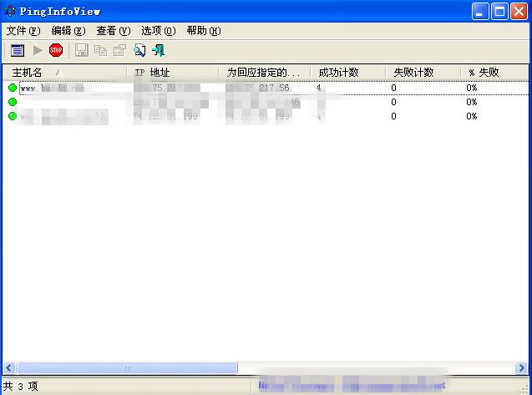Close the PingInfoView window
The width and height of the screenshot is (532, 395).
pyautogui.click(x=519, y=12)
